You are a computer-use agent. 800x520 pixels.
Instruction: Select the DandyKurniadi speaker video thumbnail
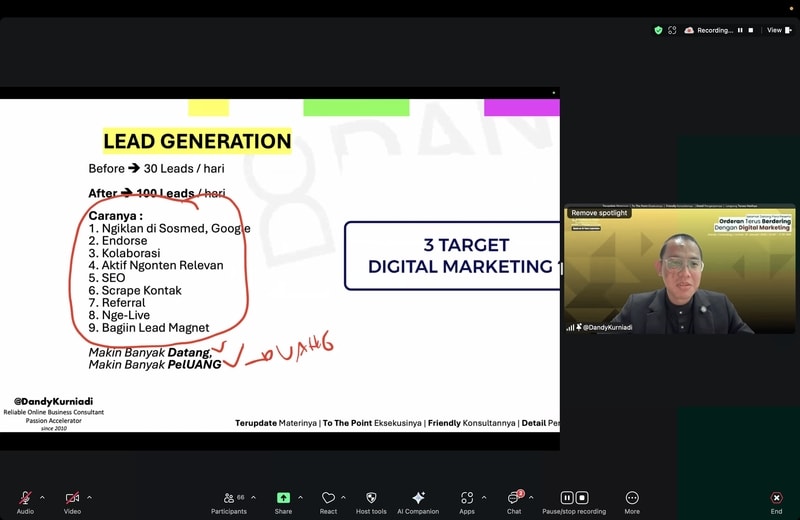tap(679, 270)
